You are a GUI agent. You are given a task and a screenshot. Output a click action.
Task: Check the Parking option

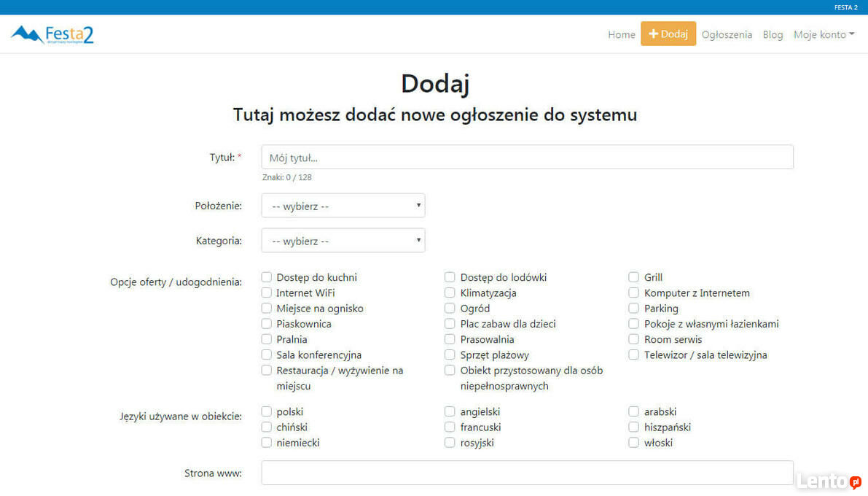click(x=634, y=309)
